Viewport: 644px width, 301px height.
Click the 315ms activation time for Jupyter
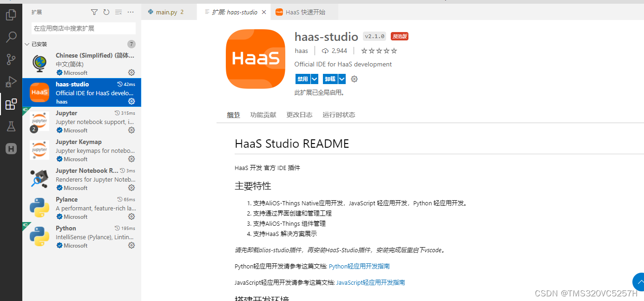click(x=125, y=113)
